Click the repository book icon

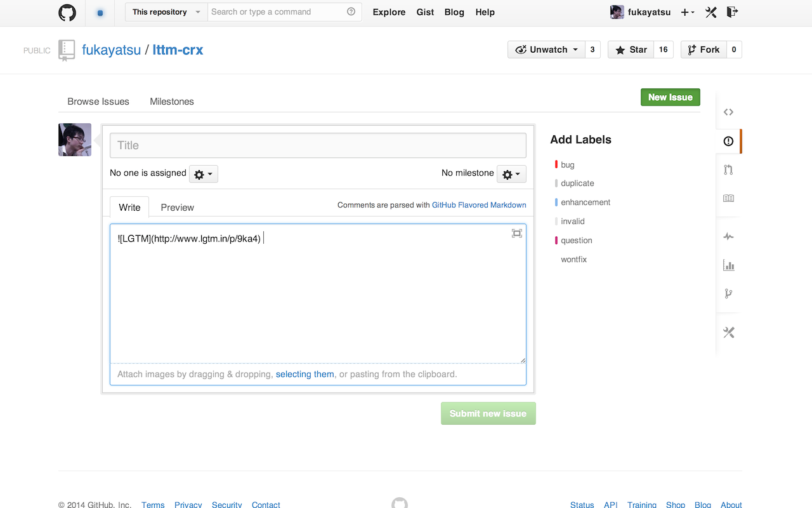coord(67,50)
